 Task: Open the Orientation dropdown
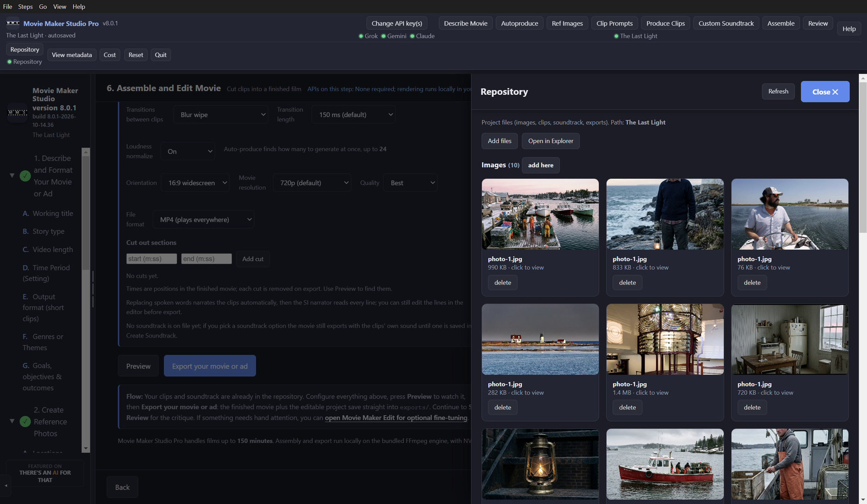pos(196,183)
